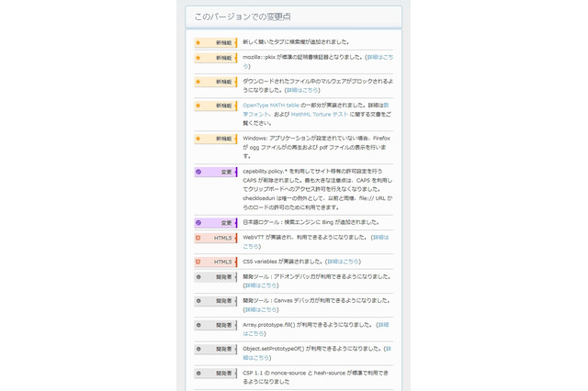Click the star icon beside the new-tab search field note
The height and width of the screenshot is (391, 588).
198,43
